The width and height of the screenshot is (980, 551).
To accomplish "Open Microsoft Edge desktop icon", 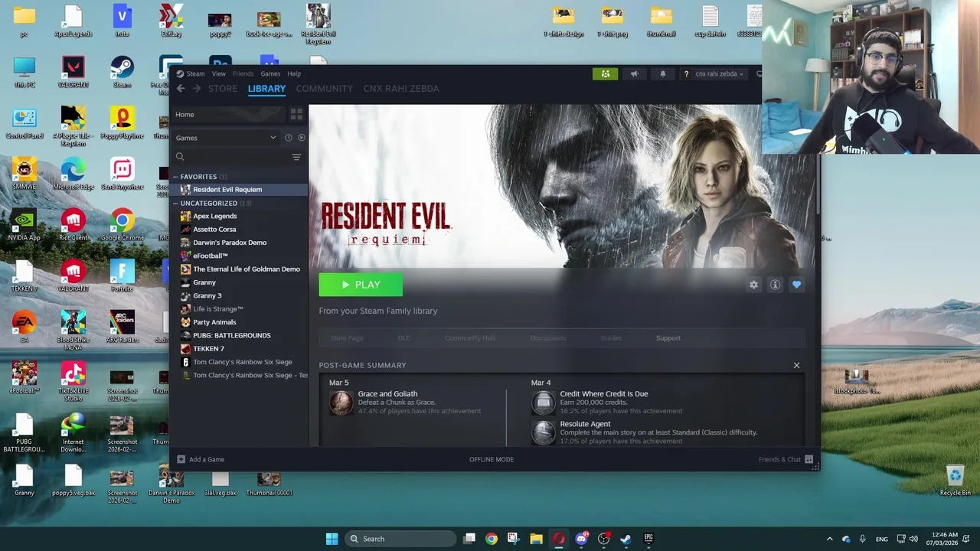I will point(73,174).
